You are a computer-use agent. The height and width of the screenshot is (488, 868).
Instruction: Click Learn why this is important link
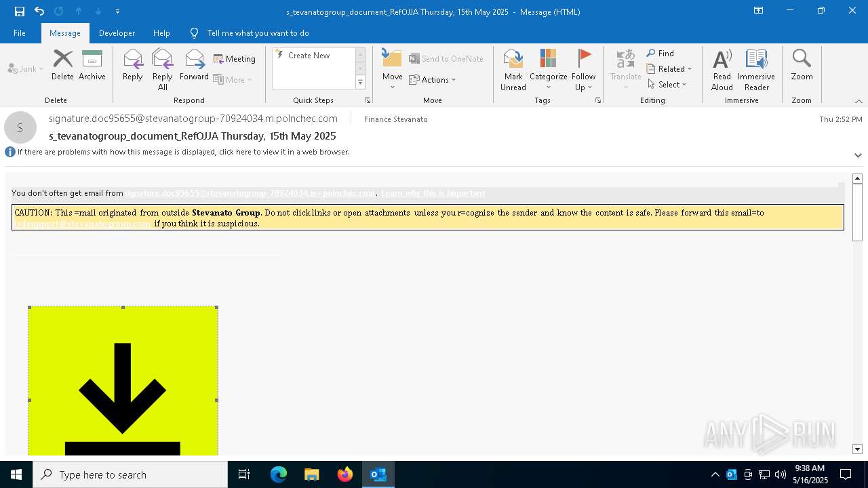click(x=433, y=193)
